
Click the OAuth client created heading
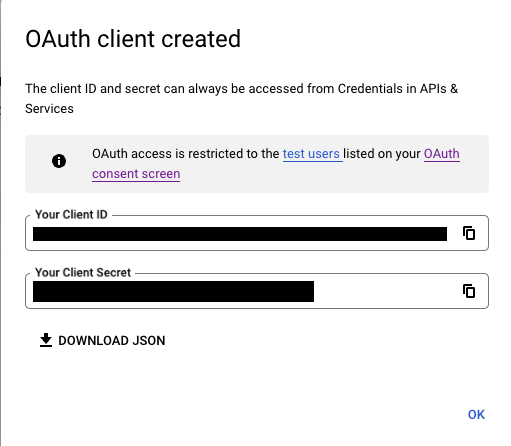coord(133,39)
